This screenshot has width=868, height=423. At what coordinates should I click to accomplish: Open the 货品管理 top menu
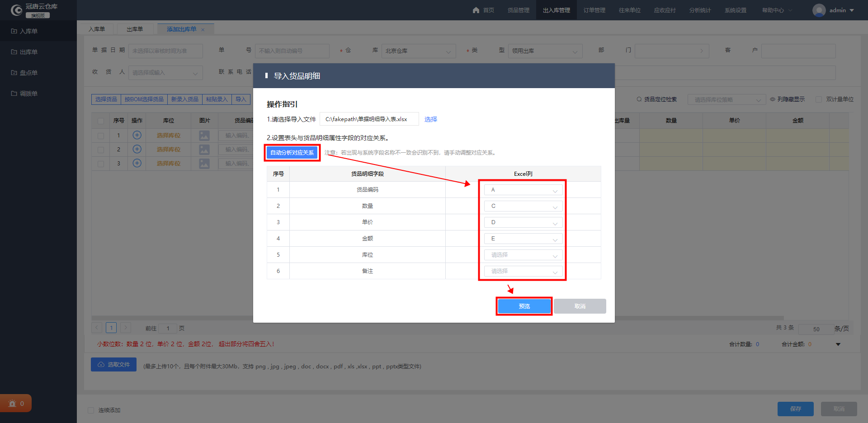pos(518,10)
